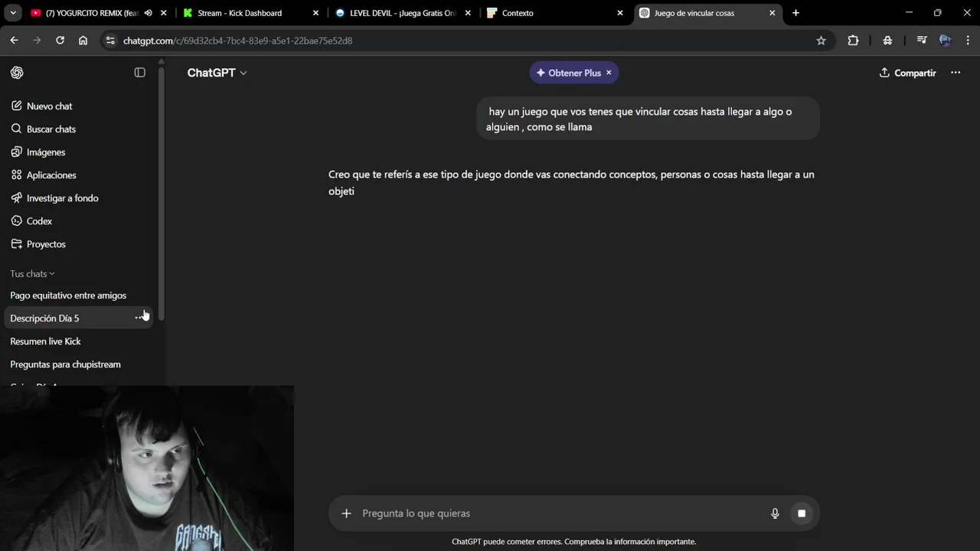
Task: Go back in browser history
Action: point(15,41)
